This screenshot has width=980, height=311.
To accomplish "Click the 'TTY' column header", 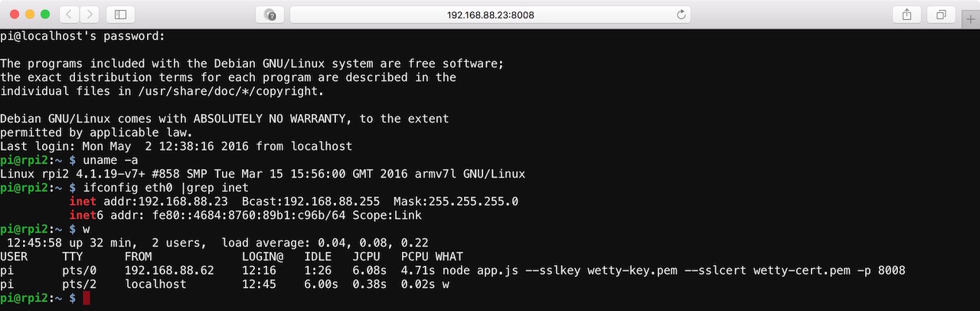I will [x=73, y=257].
